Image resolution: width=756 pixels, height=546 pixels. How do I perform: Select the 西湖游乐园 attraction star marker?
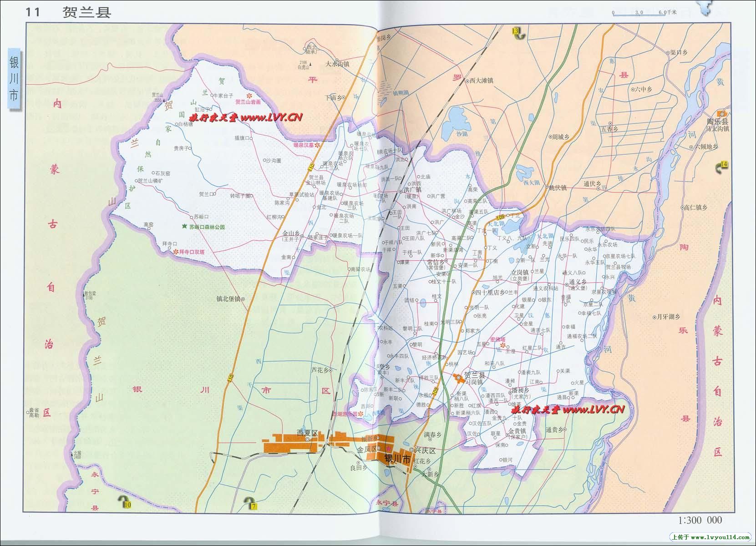tap(361, 414)
